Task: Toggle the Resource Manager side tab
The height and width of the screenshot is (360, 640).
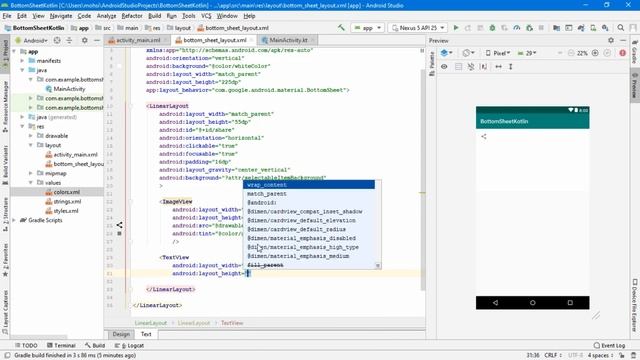Action: (x=5, y=106)
